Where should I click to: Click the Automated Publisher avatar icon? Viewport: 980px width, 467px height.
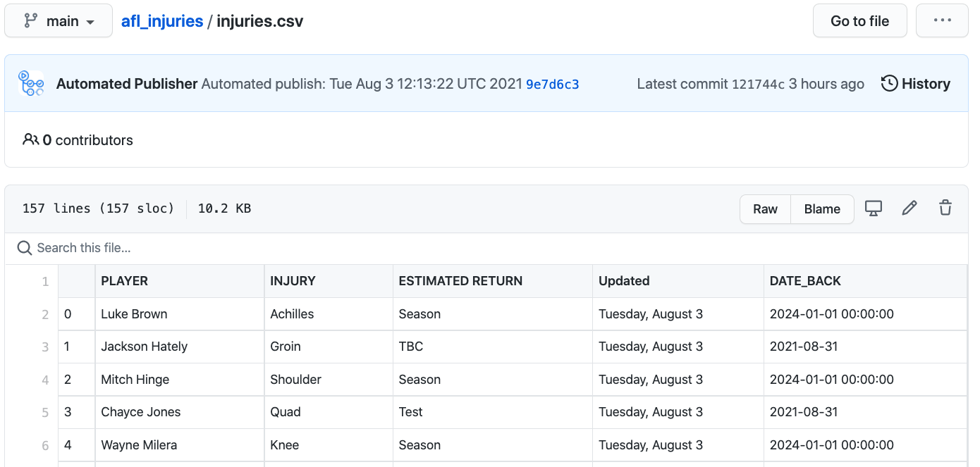tap(32, 84)
